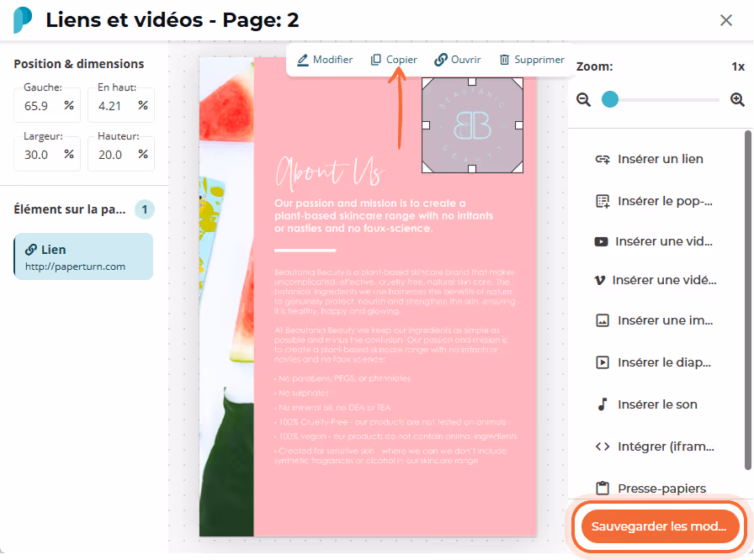Zoom in with the plus magnifier

[x=737, y=99]
